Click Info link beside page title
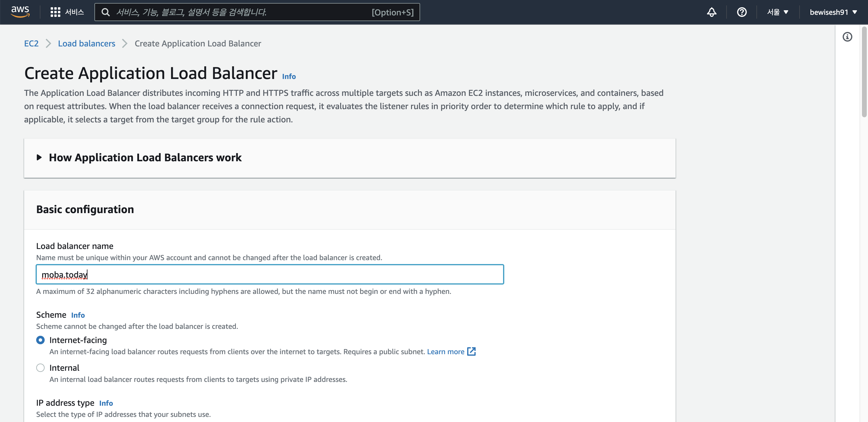The width and height of the screenshot is (868, 422). coord(289,77)
